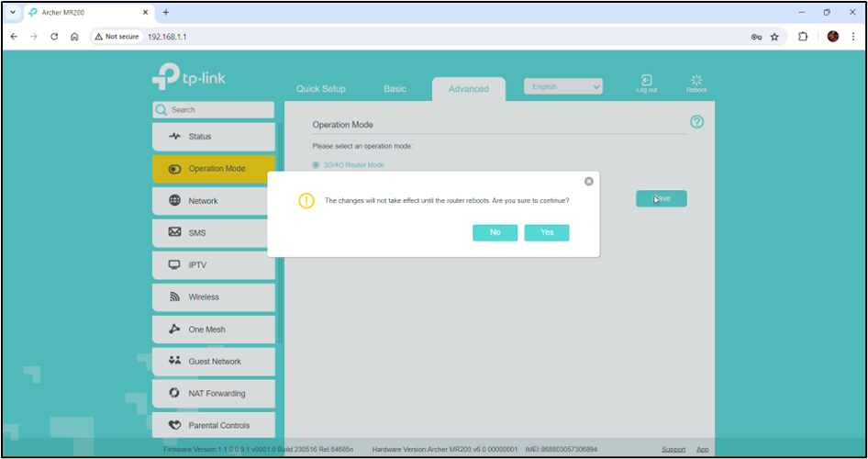Confirm reboot by clicking Yes
Viewport: 868px width, 459px height.
click(x=546, y=232)
